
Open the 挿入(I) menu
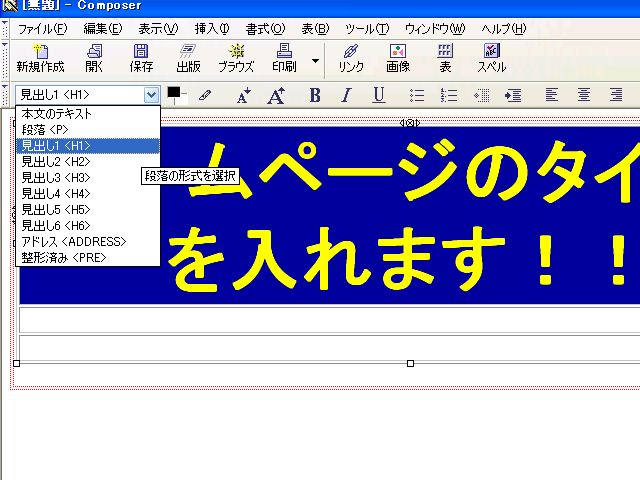[x=212, y=29]
